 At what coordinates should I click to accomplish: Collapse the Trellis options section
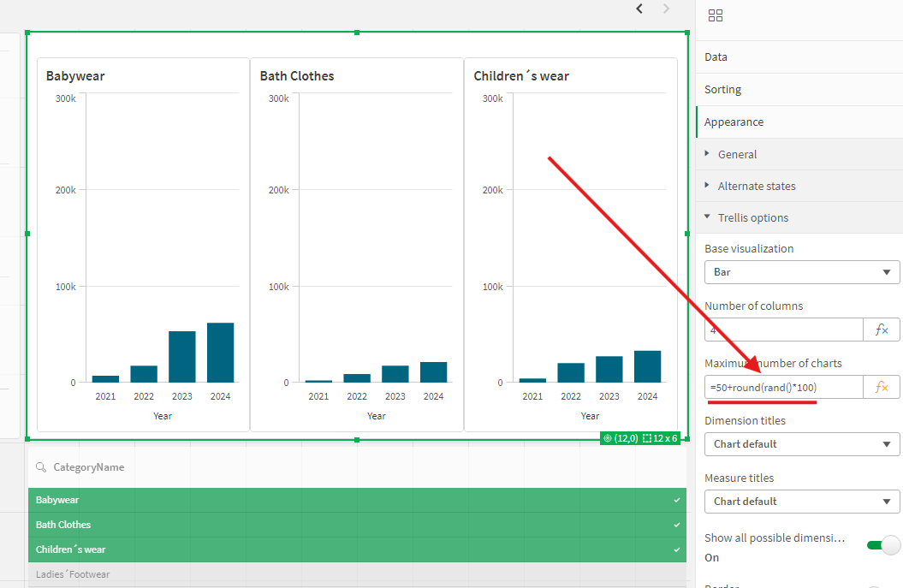[x=753, y=217]
